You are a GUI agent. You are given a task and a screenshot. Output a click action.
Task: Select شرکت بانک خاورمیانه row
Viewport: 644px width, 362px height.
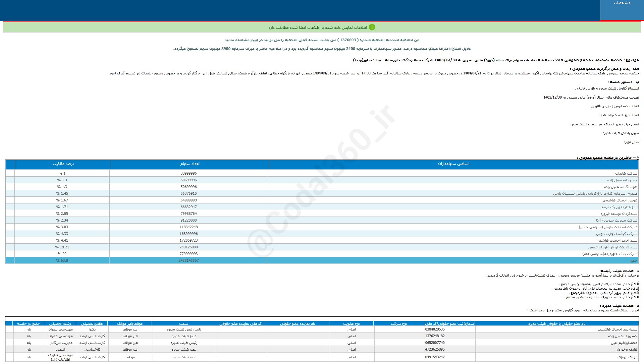[x=322, y=254]
